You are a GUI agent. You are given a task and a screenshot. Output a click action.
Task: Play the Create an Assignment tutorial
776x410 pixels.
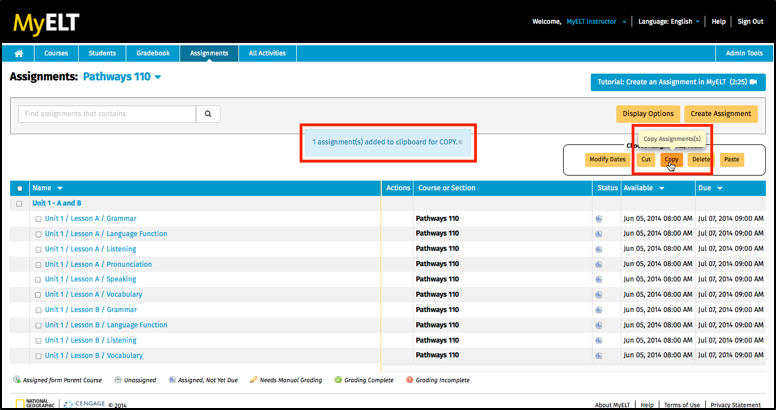click(x=678, y=82)
